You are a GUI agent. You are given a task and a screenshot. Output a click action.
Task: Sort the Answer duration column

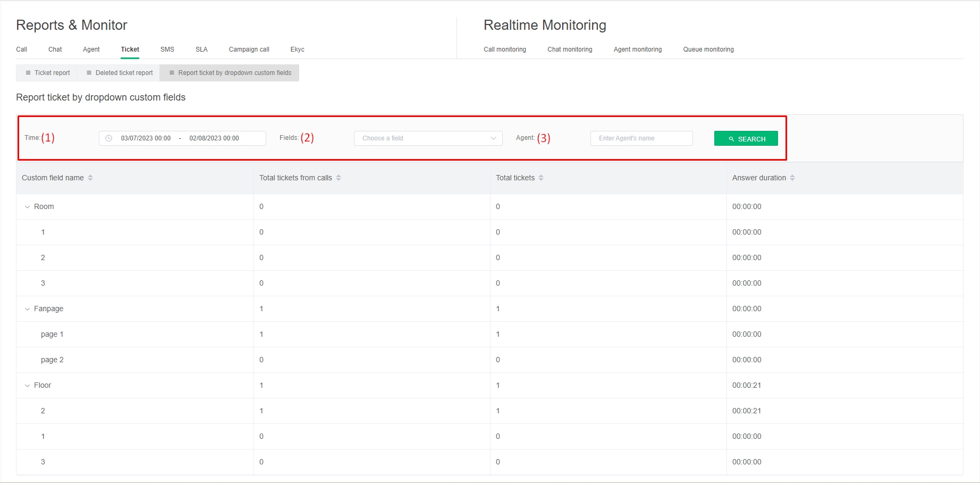pyautogui.click(x=792, y=178)
